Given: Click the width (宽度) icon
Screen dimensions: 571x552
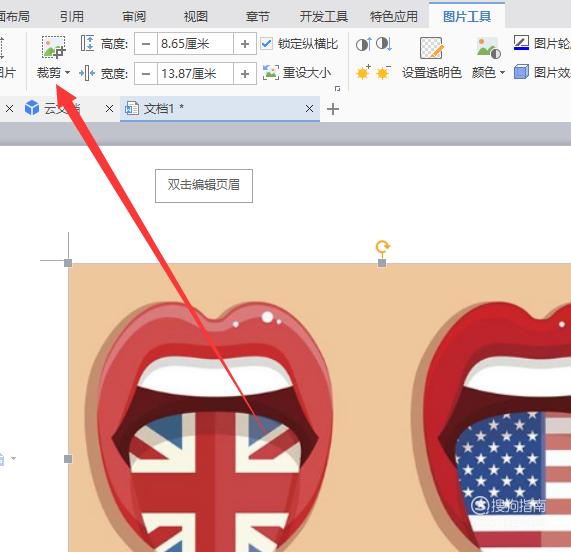Looking at the screenshot, I should [87, 73].
